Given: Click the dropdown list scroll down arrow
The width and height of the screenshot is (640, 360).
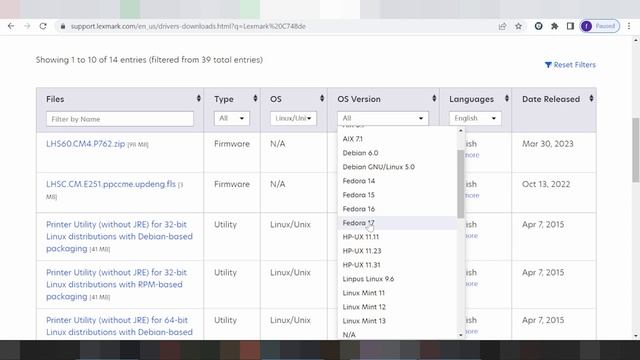Looking at the screenshot, I should coord(461,335).
